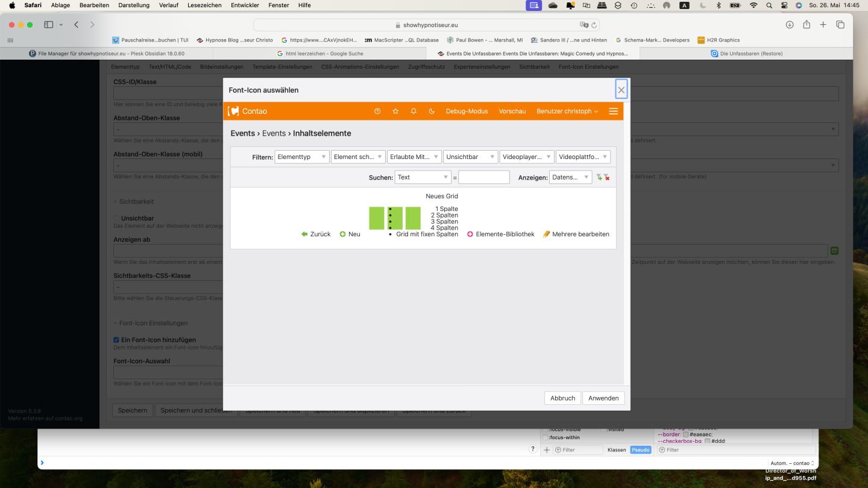Open Safari downloads icon in toolbar
Viewport: 868px width, 488px height.
coord(790,25)
